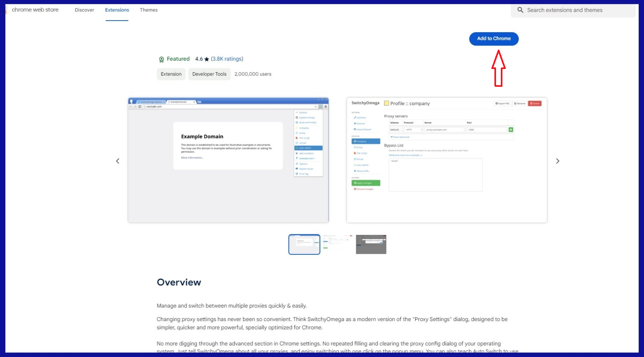Click the chrome web store logo text
644x357 pixels.
click(35, 10)
